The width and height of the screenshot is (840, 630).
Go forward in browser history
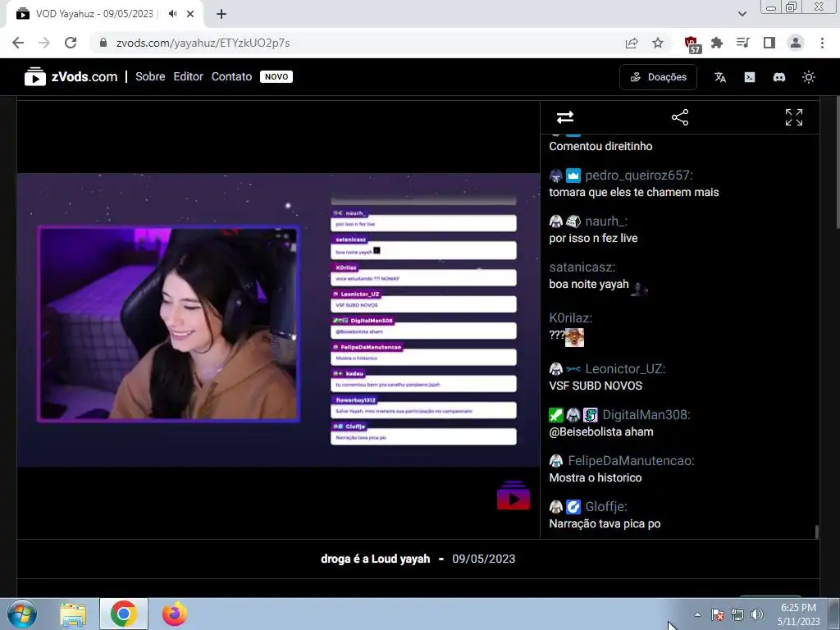click(x=44, y=43)
